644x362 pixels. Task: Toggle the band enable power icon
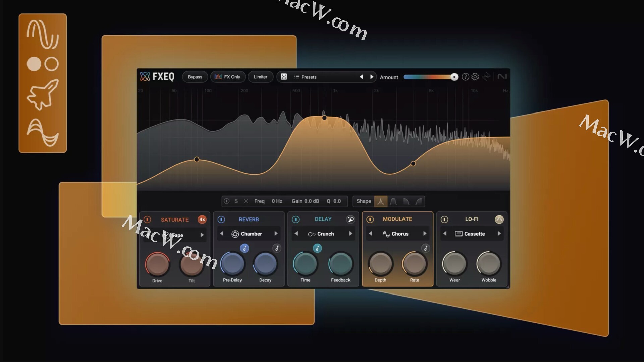(x=227, y=201)
